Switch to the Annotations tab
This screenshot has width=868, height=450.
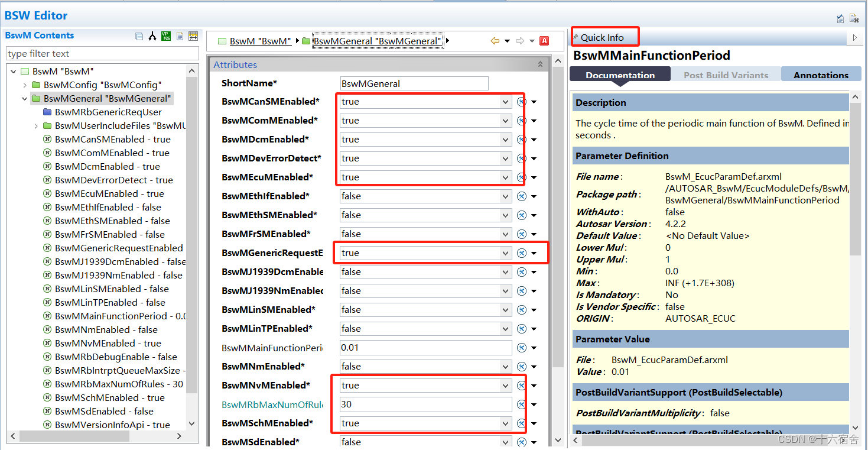click(821, 75)
